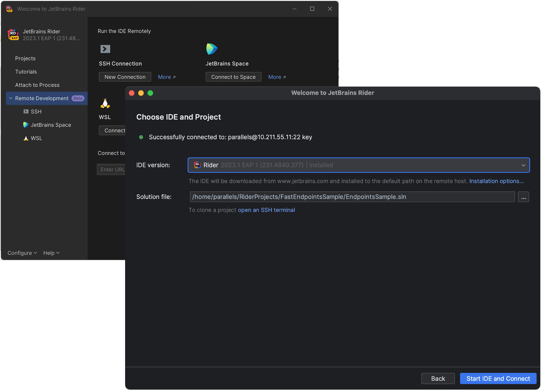Click into the Solution file path field
The height and width of the screenshot is (392, 541).
coord(352,197)
